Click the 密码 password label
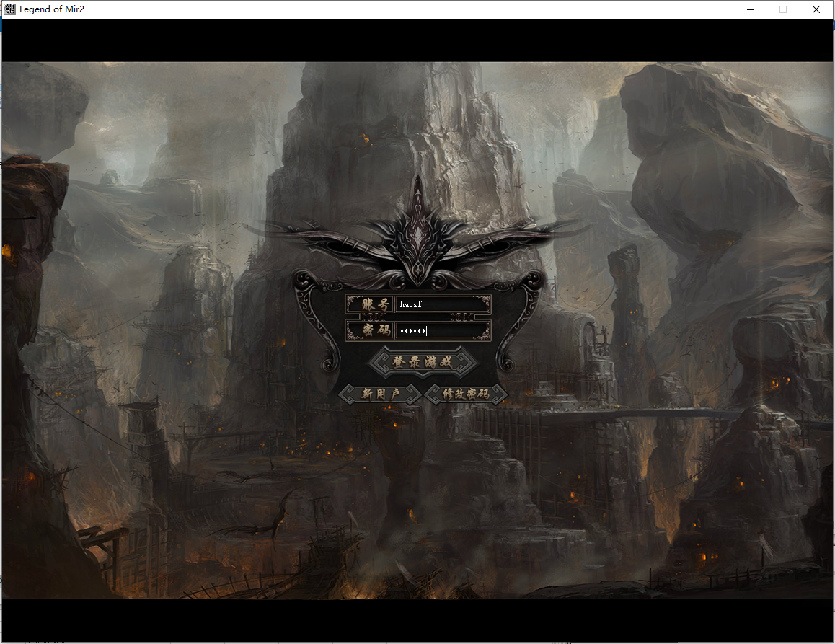835x644 pixels. coord(370,331)
